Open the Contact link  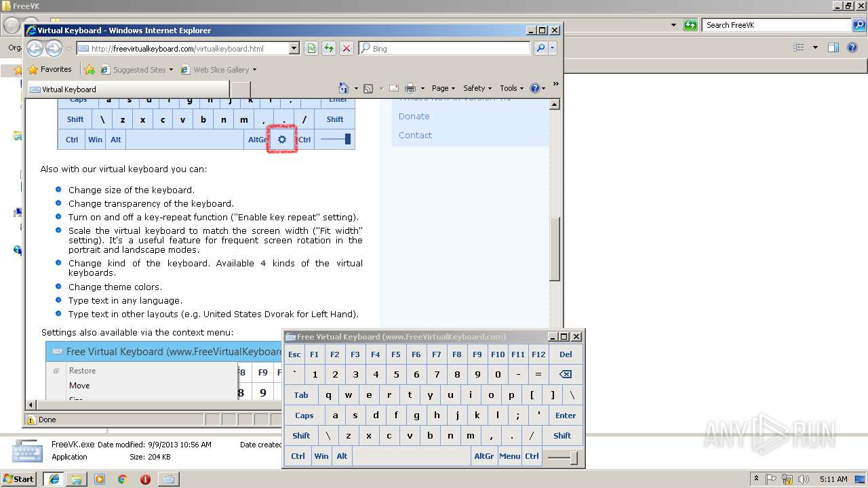(415, 135)
